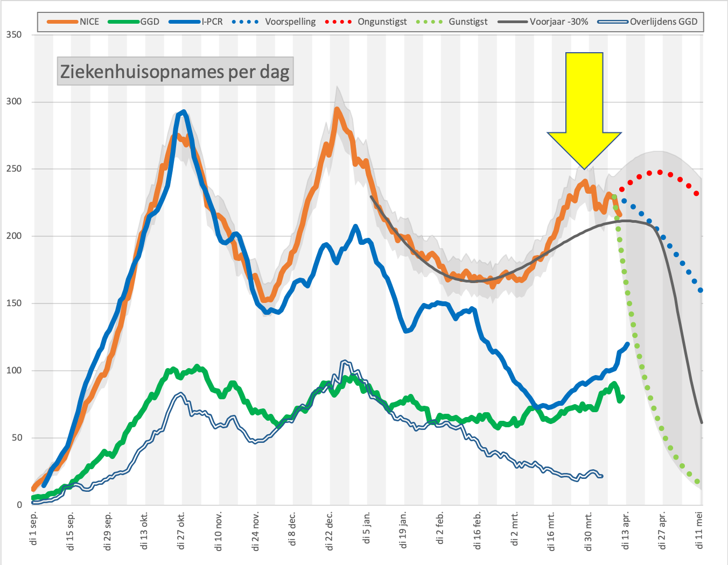Screen dimensions: 728x565
Task: Select the x-axis date "di 11 mei"
Action: coord(700,530)
